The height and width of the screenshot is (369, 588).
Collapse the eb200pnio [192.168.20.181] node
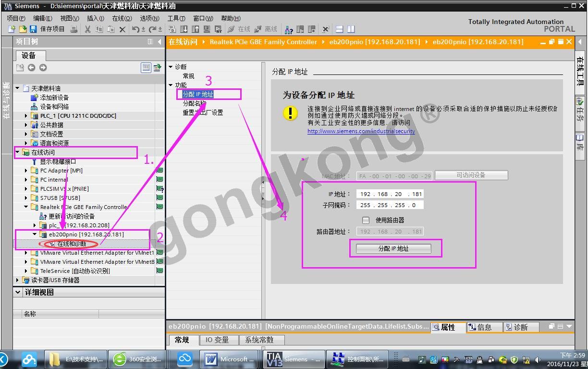(35, 234)
